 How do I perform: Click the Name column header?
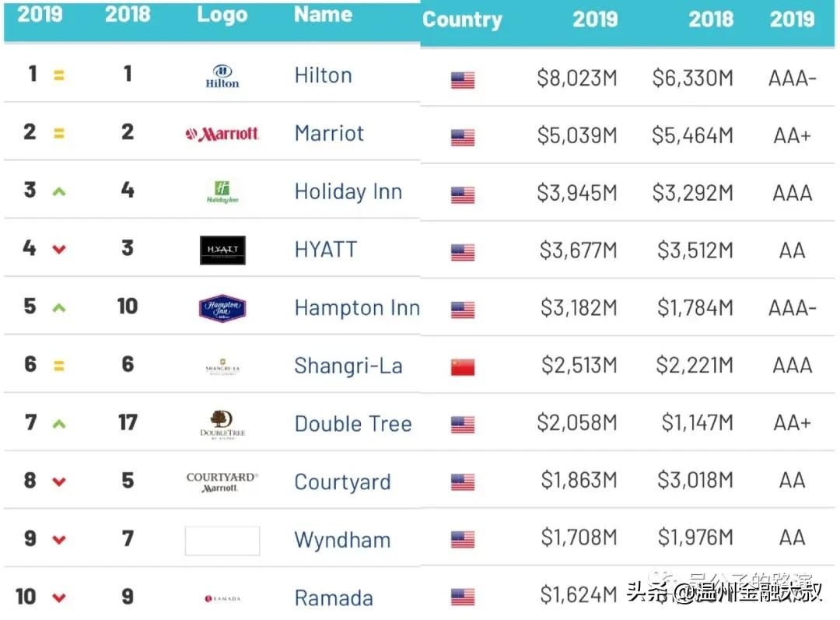323,16
